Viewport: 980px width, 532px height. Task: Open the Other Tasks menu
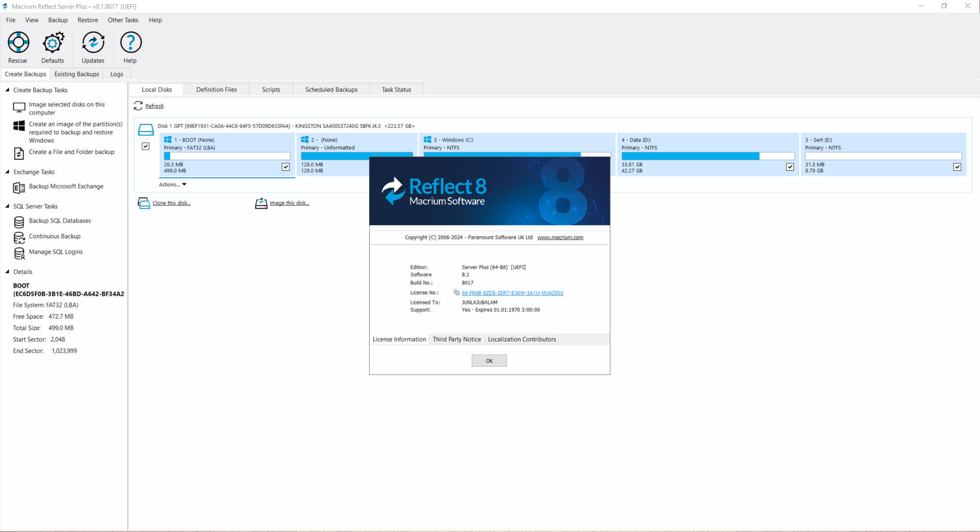click(123, 20)
